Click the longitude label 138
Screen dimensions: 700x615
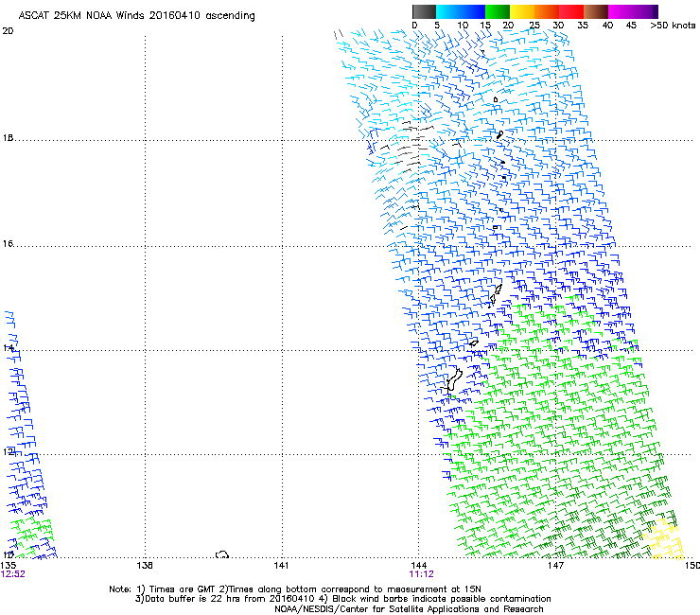coord(145,566)
